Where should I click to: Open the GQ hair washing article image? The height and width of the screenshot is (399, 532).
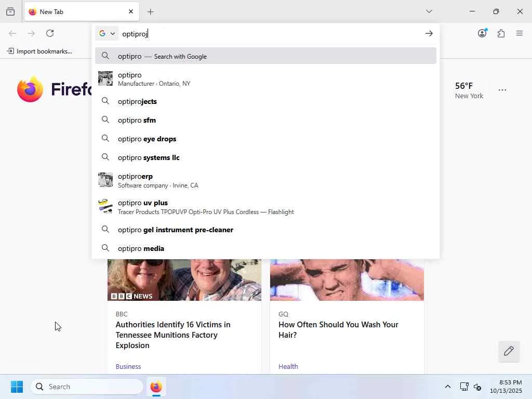tap(347, 280)
